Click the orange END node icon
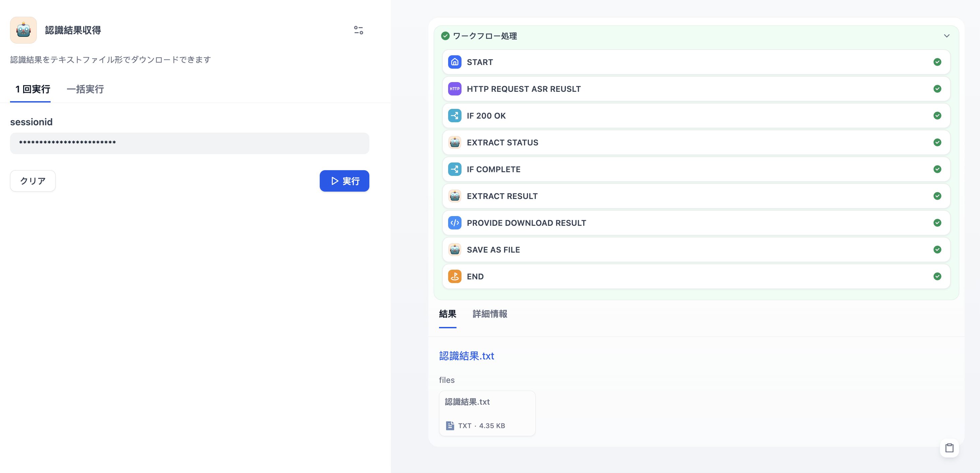 (x=454, y=276)
